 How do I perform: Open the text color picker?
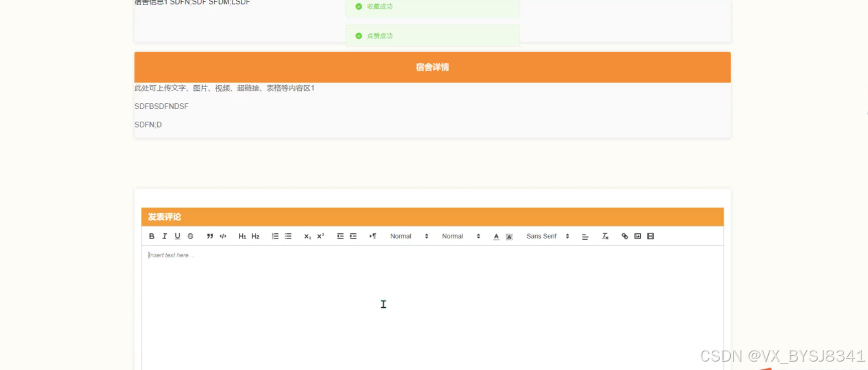(x=496, y=237)
